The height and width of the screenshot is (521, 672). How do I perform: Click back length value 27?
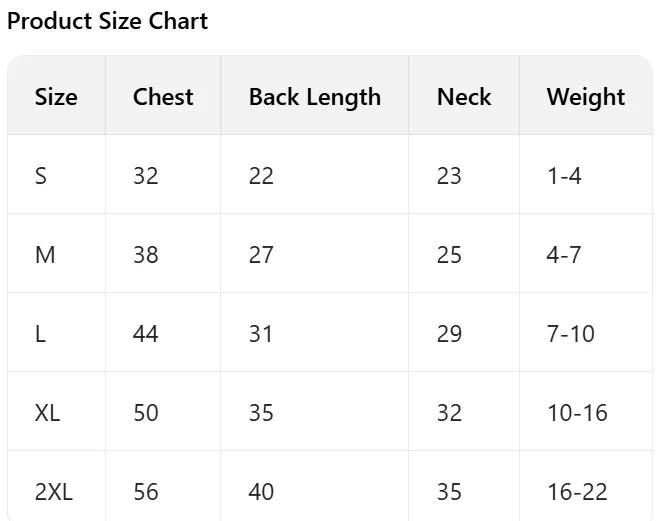(261, 255)
